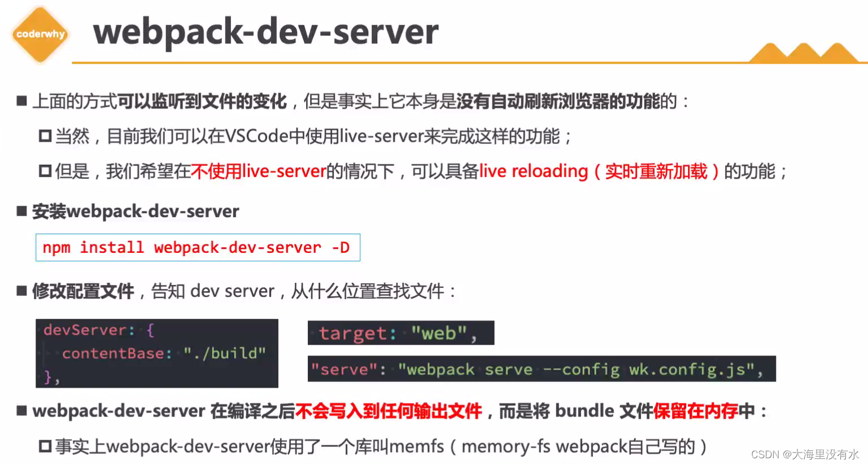This screenshot has height=465, width=868.
Task: Click bold text 可以监听到文件的变化
Action: point(202,102)
